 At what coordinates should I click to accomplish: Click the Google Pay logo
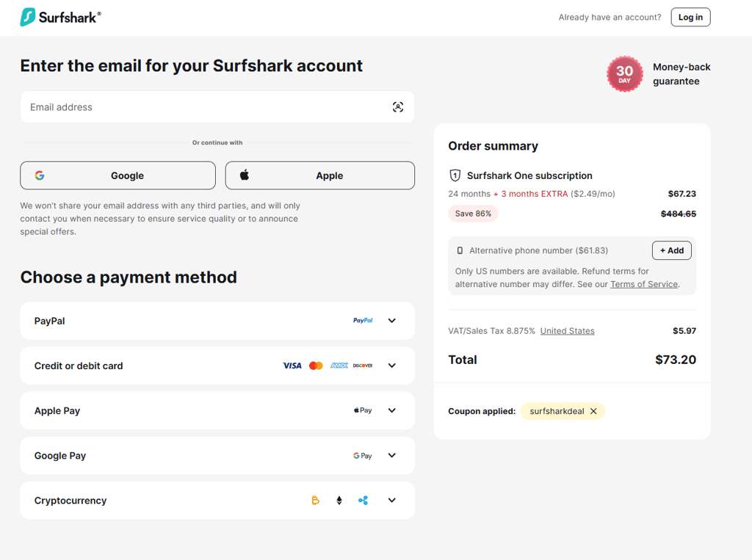[x=363, y=456]
